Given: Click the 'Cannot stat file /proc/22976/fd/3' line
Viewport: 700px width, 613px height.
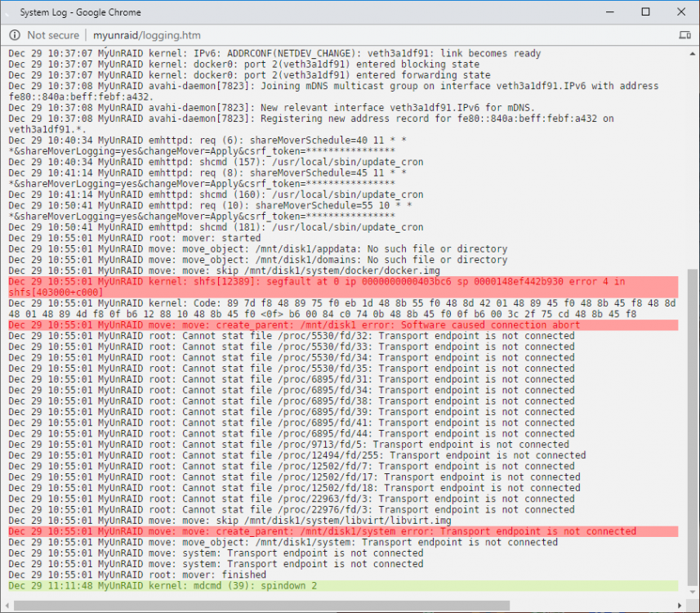Looking at the screenshot, I should coord(291,509).
